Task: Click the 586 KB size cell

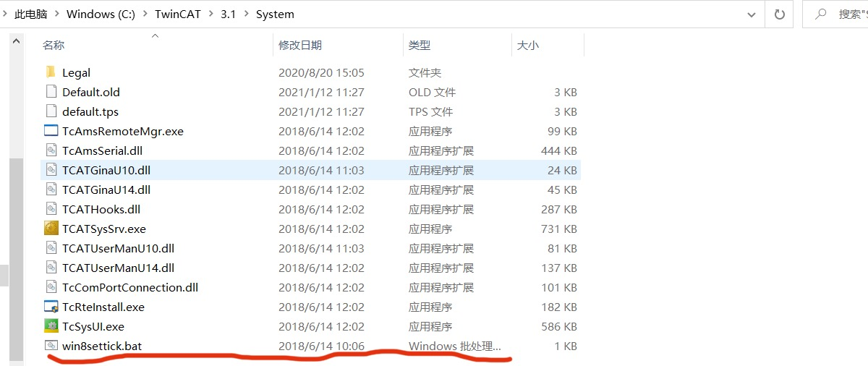Action: (x=559, y=326)
